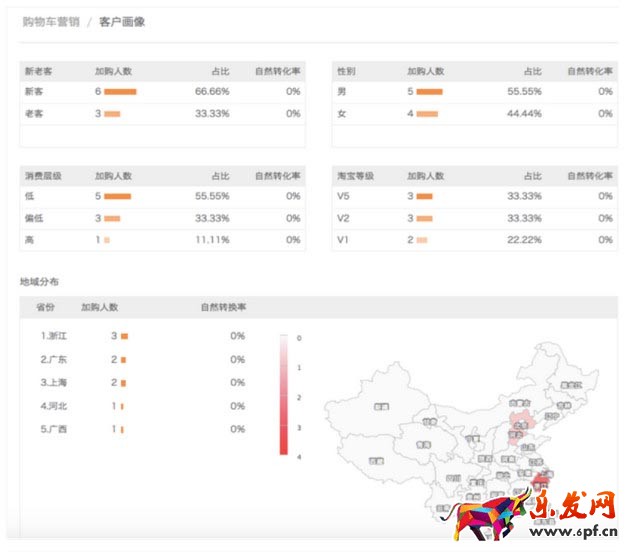Click the highlighted Hebei province on map

tap(518, 421)
